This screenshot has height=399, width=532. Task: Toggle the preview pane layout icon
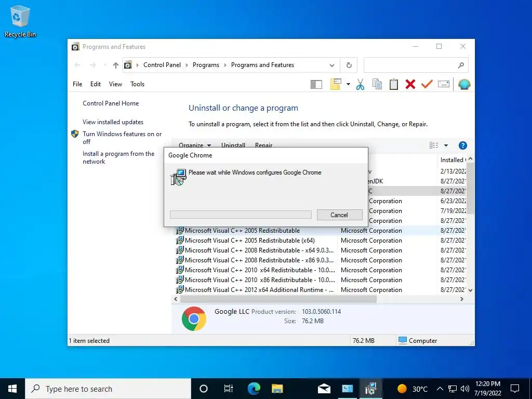coord(316,84)
